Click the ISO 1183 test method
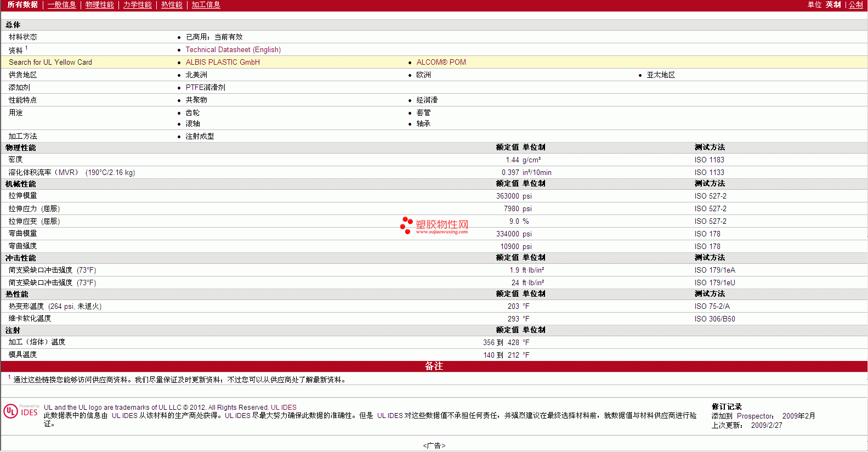This screenshot has width=868, height=452. (x=710, y=160)
